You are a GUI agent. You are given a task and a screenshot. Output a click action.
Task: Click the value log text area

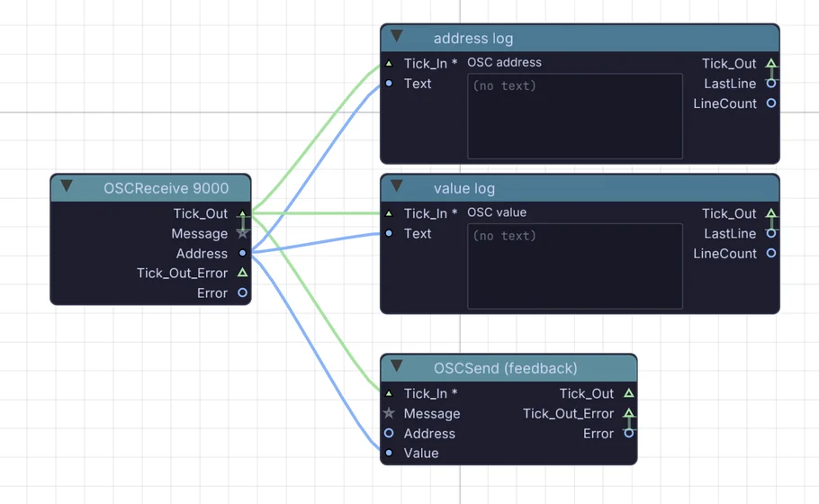tap(575, 265)
